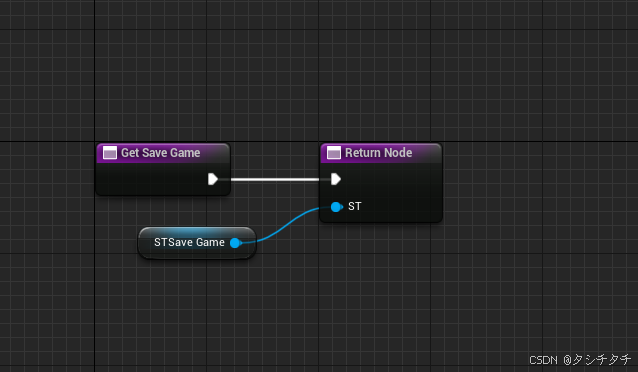The width and height of the screenshot is (638, 372).
Task: Click the Get Save Game function icon
Action: coord(109,153)
